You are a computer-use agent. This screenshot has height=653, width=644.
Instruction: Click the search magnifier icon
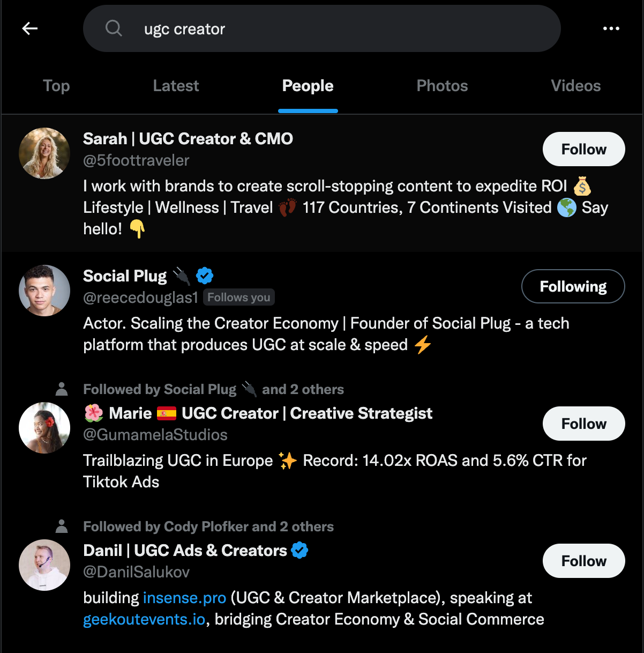(x=114, y=28)
